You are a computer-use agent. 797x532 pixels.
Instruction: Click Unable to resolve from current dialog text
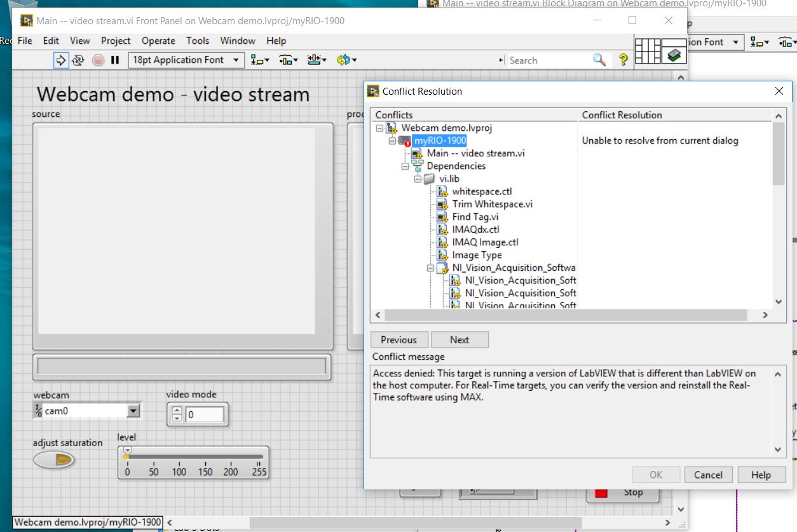click(660, 140)
